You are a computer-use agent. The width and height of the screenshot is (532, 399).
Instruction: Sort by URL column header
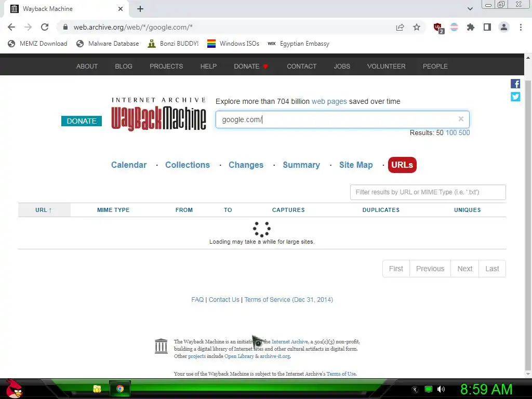point(44,210)
